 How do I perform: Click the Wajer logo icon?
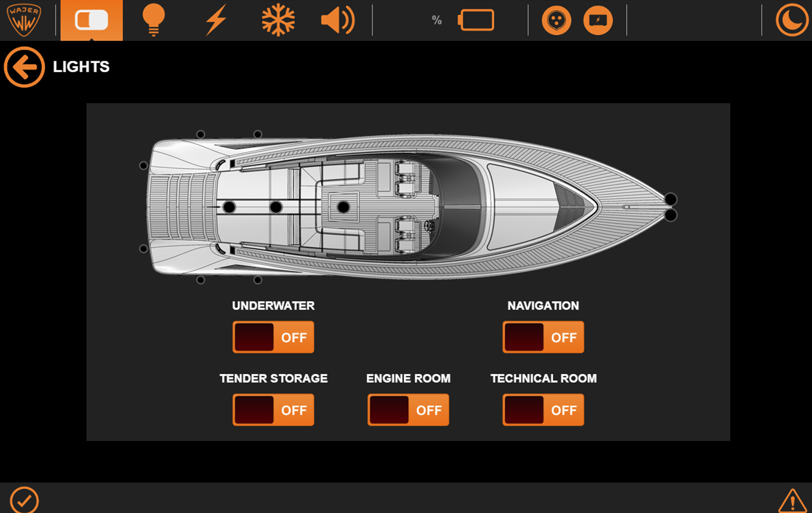(x=24, y=20)
